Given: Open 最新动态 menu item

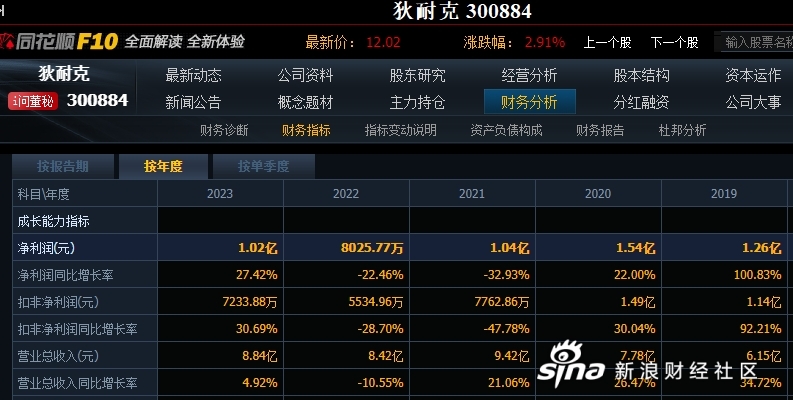Looking at the screenshot, I should (193, 75).
